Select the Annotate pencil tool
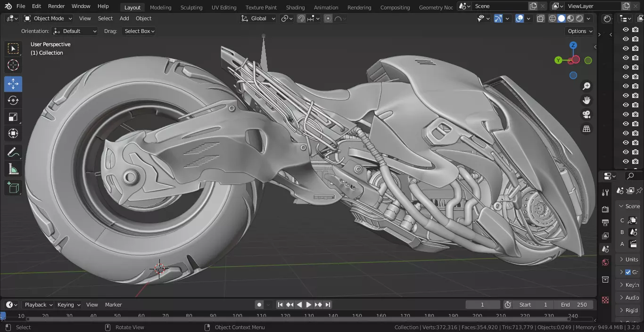This screenshot has height=332, width=644. 13,152
